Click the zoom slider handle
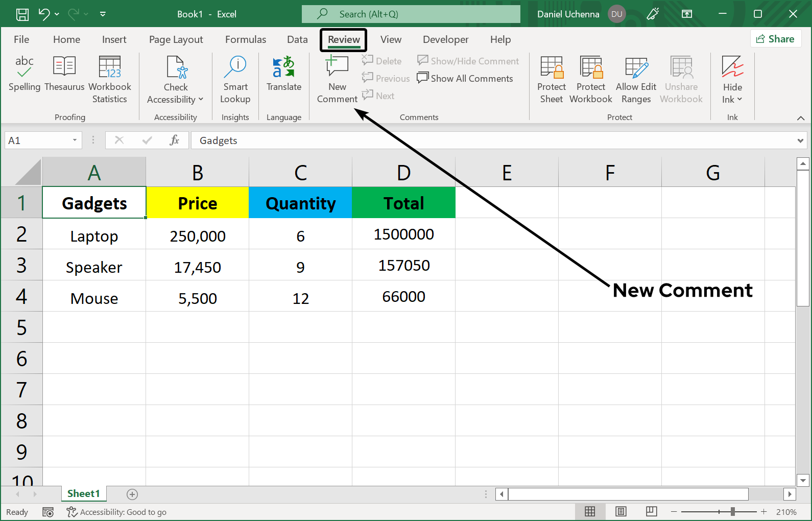The image size is (812, 521). [x=733, y=512]
